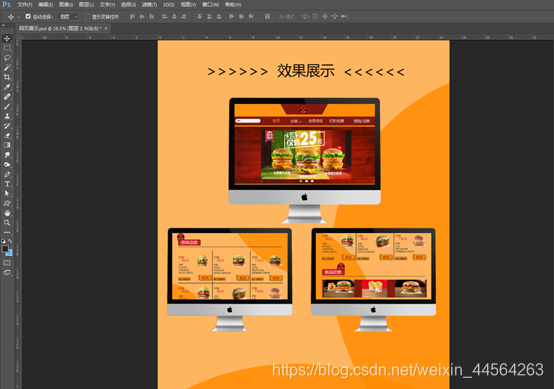Expand the toolbox double-arrow toggle

[x=3, y=25]
